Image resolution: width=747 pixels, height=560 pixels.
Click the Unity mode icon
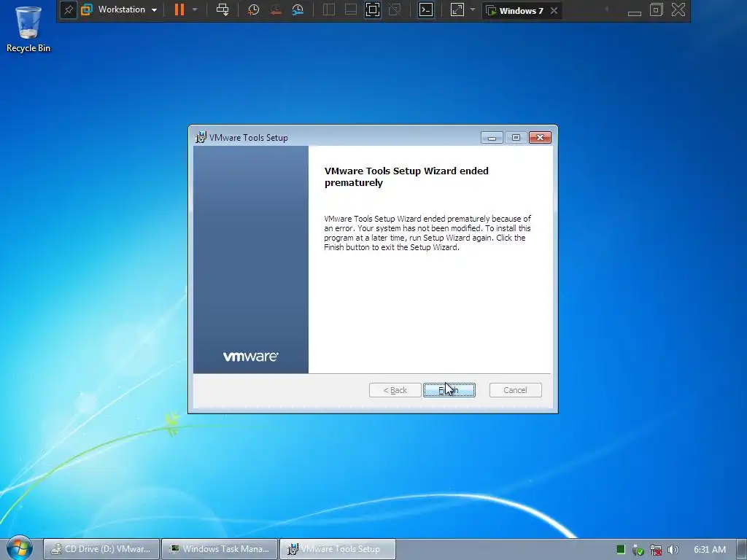(x=395, y=9)
